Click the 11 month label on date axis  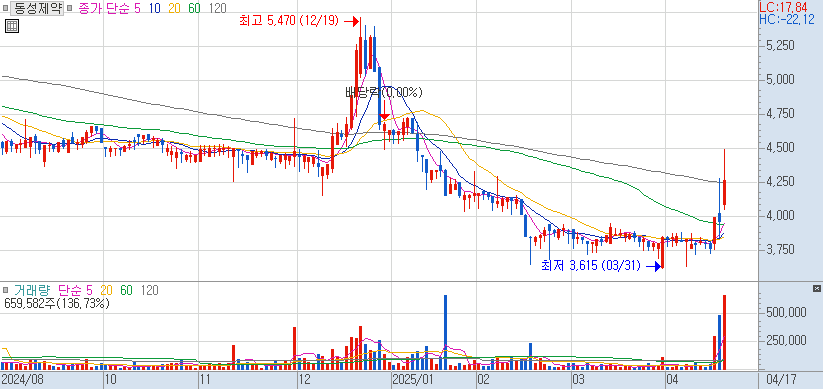[x=205, y=379]
